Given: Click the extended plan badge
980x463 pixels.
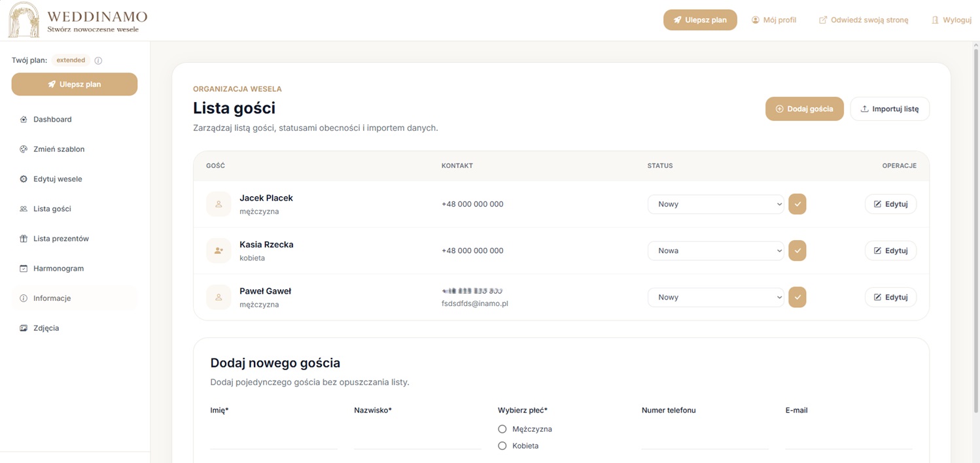Looking at the screenshot, I should [71, 60].
